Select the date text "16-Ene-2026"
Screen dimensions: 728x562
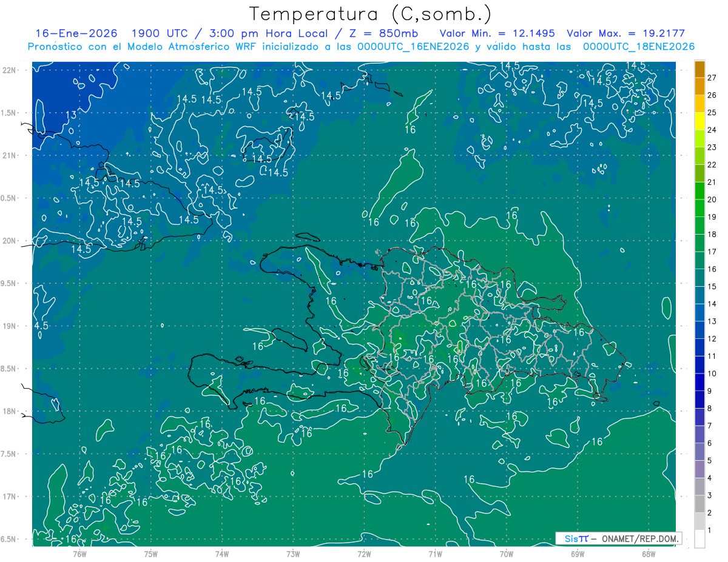[76, 33]
